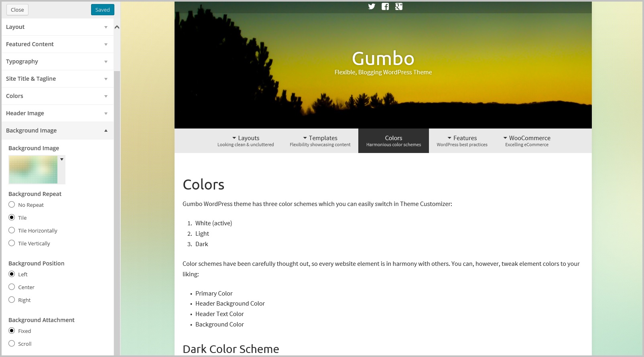Image resolution: width=644 pixels, height=357 pixels.
Task: Open the Twitter social icon
Action: coord(372,6)
